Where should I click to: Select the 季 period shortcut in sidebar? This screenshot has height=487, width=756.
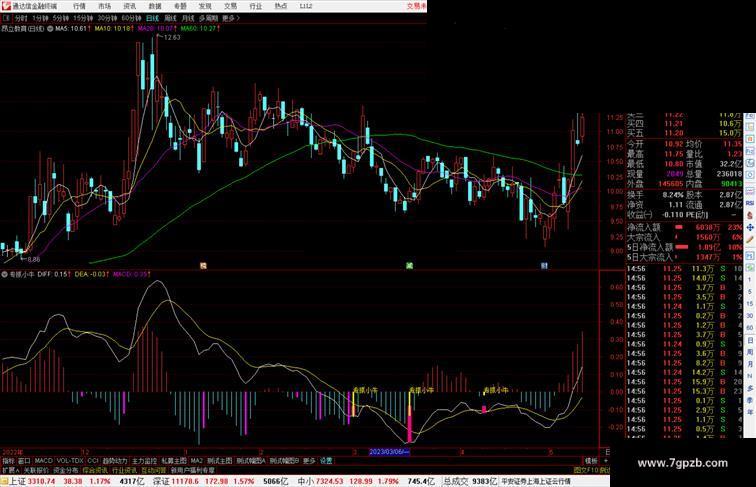click(750, 400)
